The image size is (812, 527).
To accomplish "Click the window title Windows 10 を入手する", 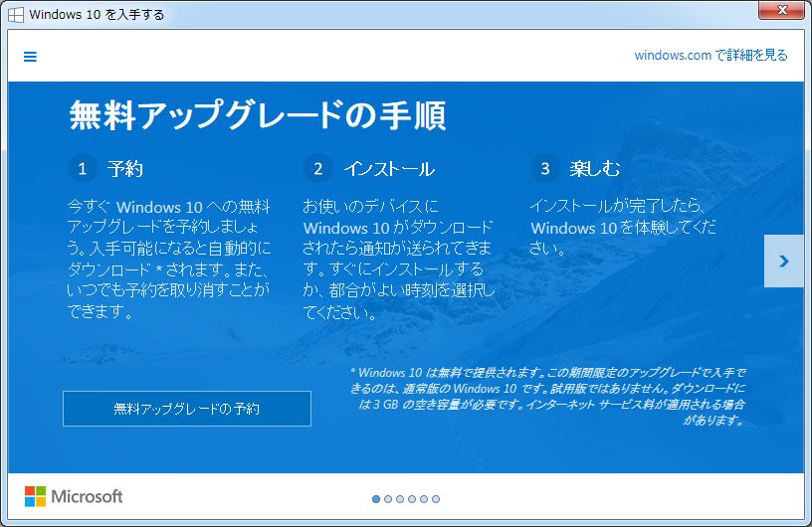I will coord(97,15).
